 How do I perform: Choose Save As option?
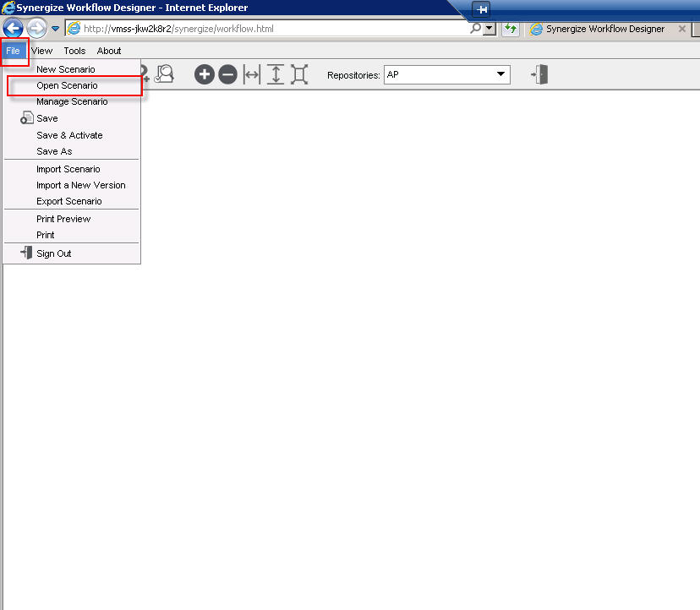71,151
